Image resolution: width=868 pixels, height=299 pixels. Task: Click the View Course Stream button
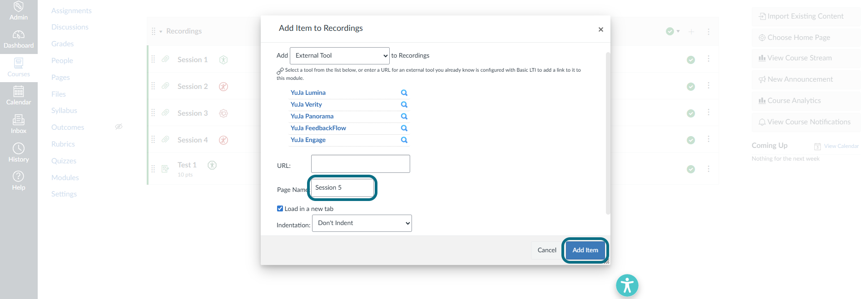(806, 58)
